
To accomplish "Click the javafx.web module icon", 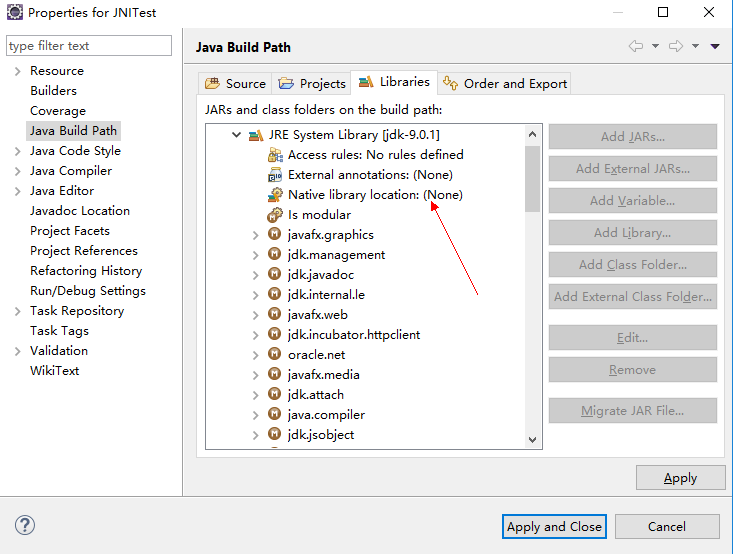I will (x=274, y=314).
